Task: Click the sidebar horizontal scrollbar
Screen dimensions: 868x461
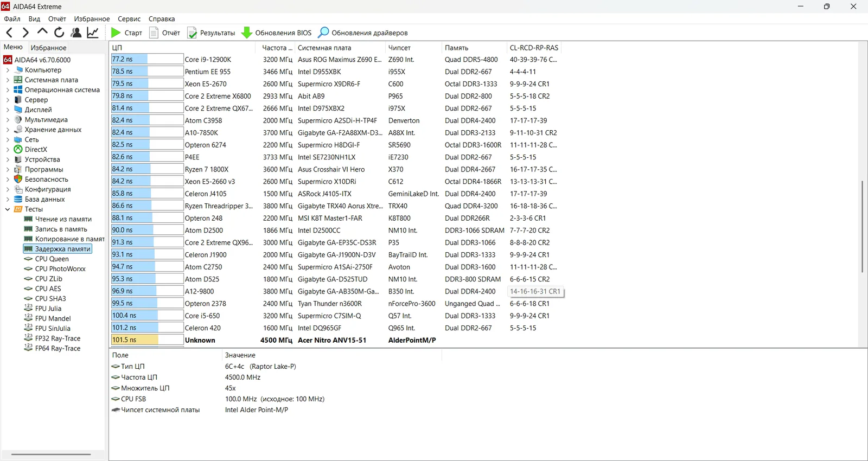Action: click(51, 454)
